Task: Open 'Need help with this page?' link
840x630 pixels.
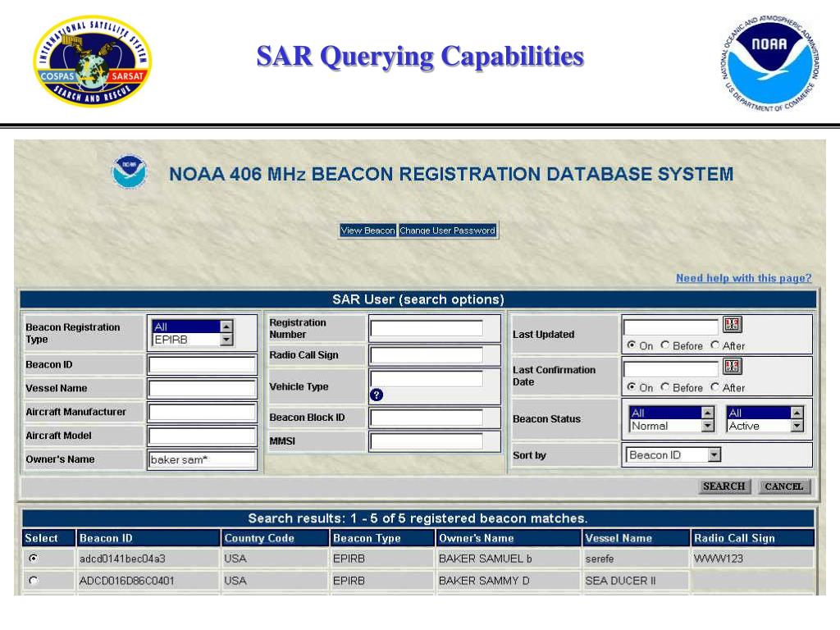Action: pos(743,278)
